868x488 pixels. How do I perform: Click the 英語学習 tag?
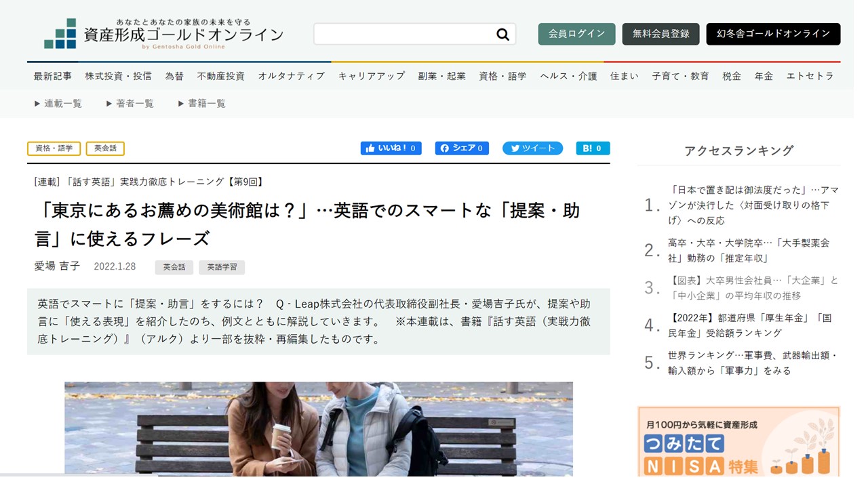[222, 267]
